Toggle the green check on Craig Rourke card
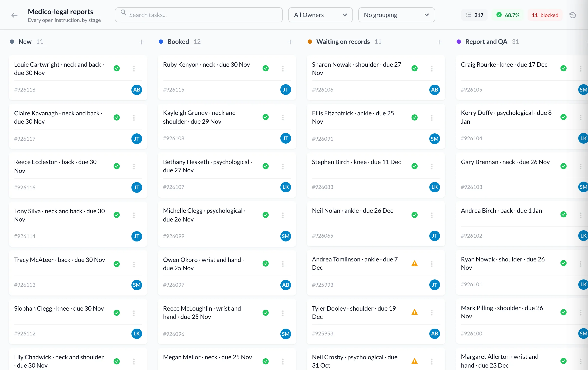 pyautogui.click(x=564, y=68)
